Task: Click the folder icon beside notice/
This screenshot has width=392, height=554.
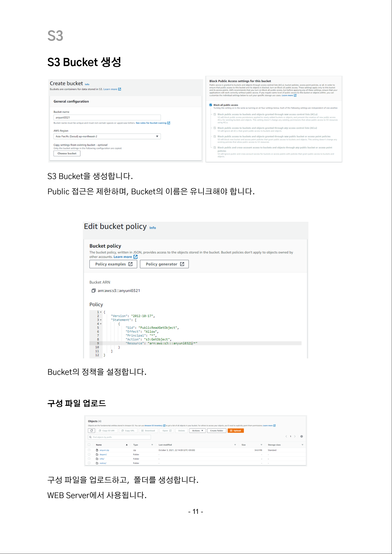Action: (97, 463)
